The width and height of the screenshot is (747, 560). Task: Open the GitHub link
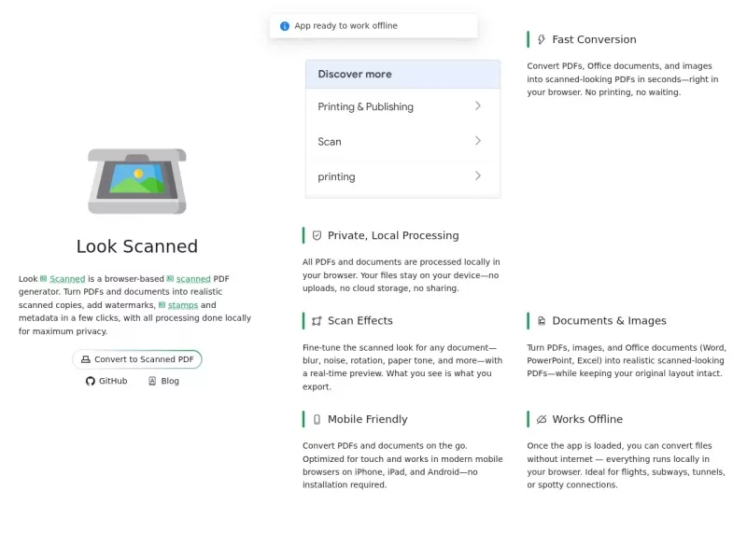[x=106, y=381]
